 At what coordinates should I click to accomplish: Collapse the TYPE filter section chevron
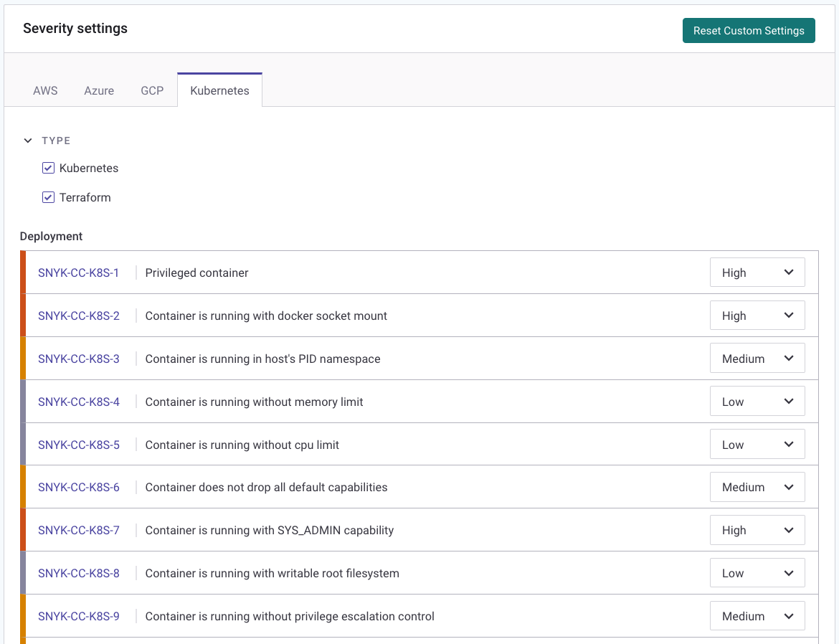(x=28, y=141)
